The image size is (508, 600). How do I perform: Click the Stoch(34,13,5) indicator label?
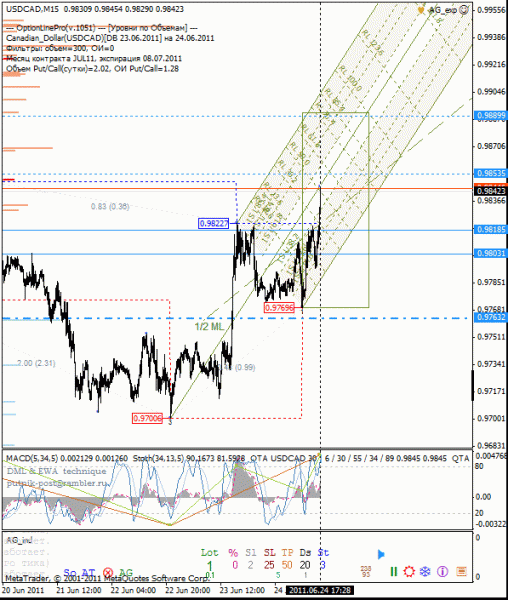tap(158, 458)
